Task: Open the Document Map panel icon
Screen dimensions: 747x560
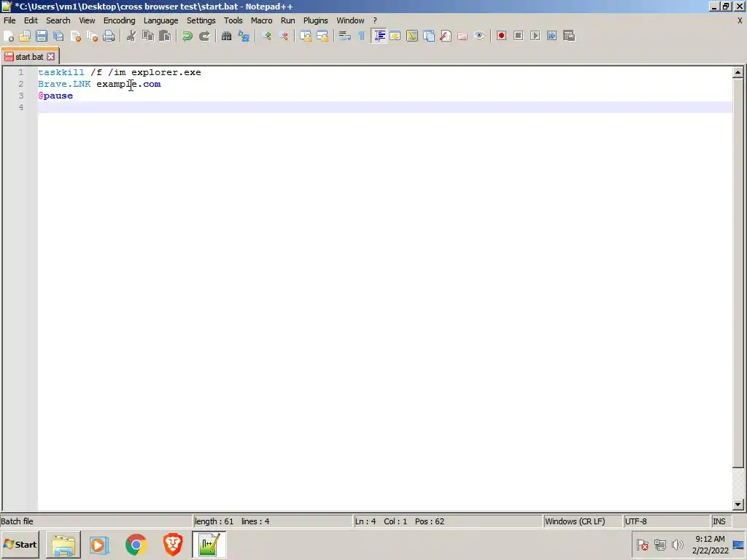Action: 412,36
